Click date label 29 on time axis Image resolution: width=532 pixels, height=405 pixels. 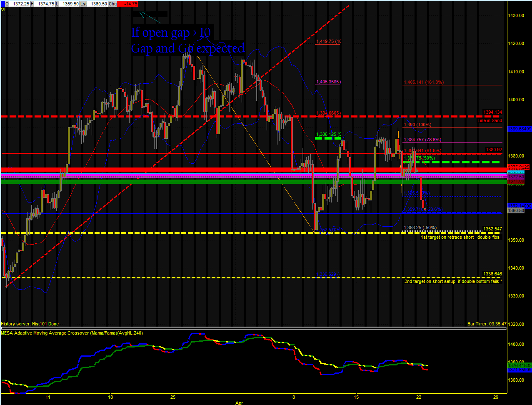(x=495, y=397)
